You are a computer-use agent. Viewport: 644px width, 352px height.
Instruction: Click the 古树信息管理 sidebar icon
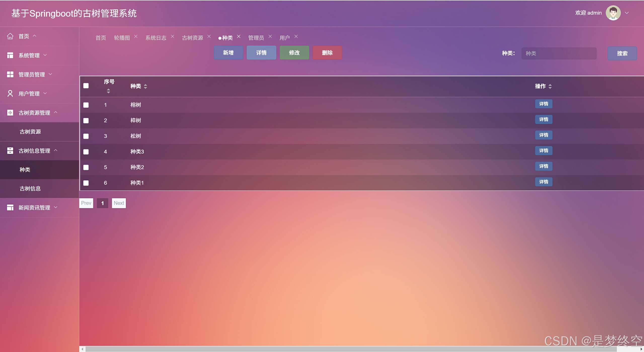point(10,151)
